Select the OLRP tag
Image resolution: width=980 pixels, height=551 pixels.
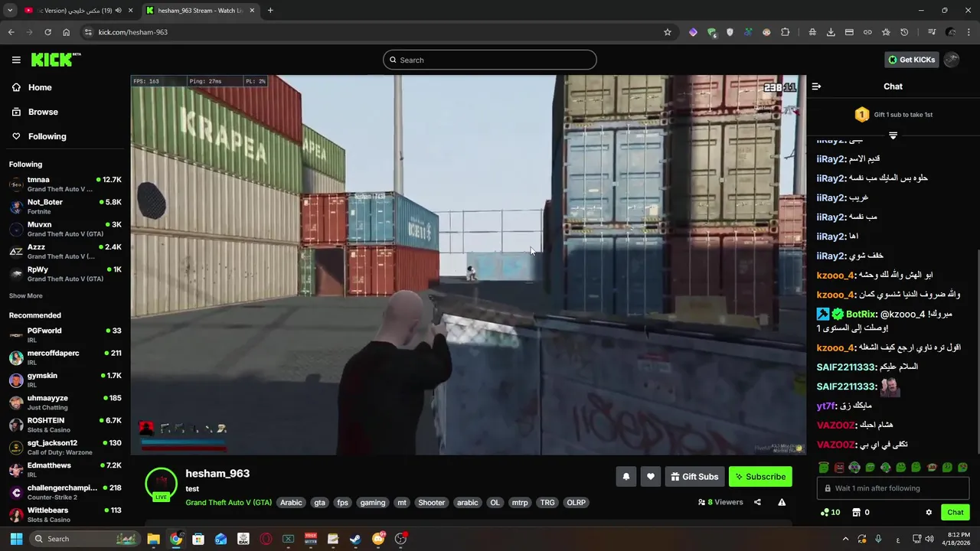click(576, 503)
